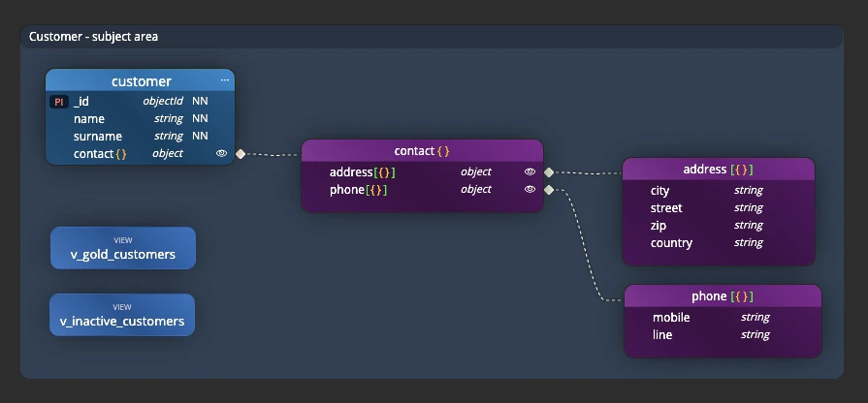Toggle eye icon on address row in contact
Viewport: 868px width, 403px height.
pos(530,171)
